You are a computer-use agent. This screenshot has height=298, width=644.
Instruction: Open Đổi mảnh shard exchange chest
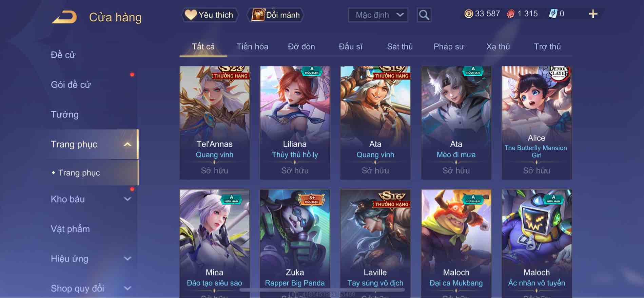click(276, 15)
